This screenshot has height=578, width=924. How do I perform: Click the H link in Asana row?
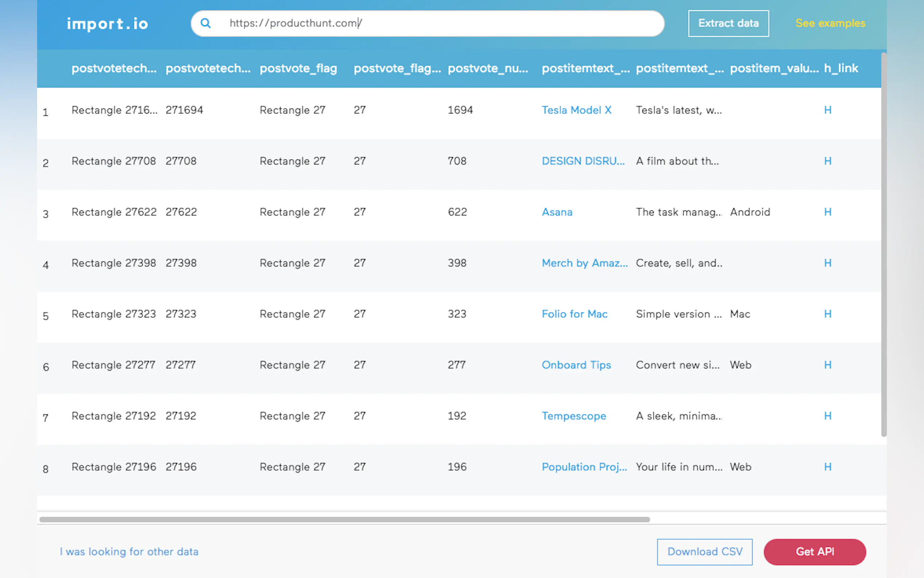tap(828, 212)
